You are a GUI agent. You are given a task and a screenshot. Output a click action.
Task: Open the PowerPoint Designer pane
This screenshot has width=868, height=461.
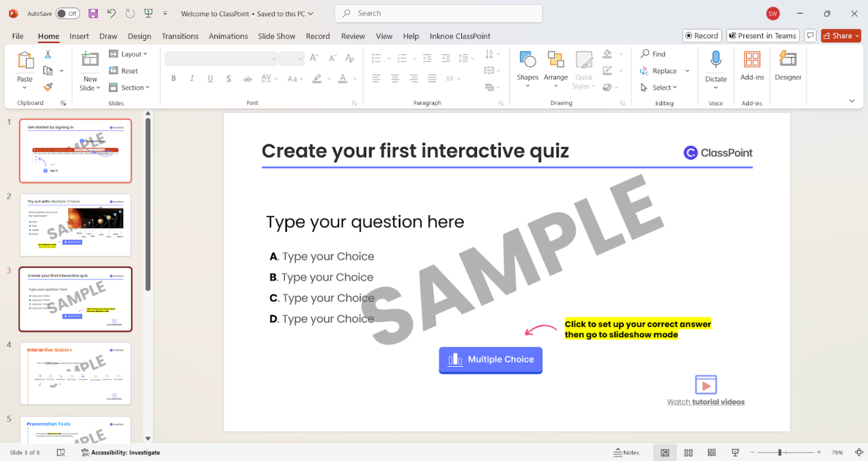[x=788, y=68]
